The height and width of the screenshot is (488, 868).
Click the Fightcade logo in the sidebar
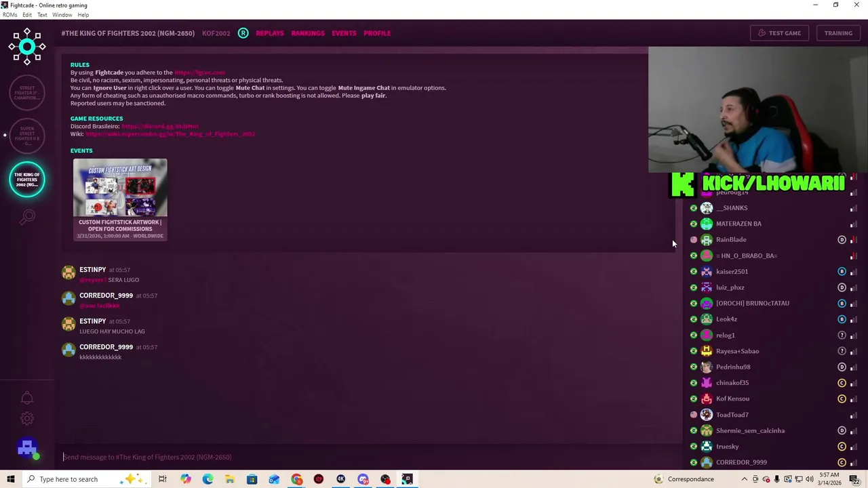(27, 47)
